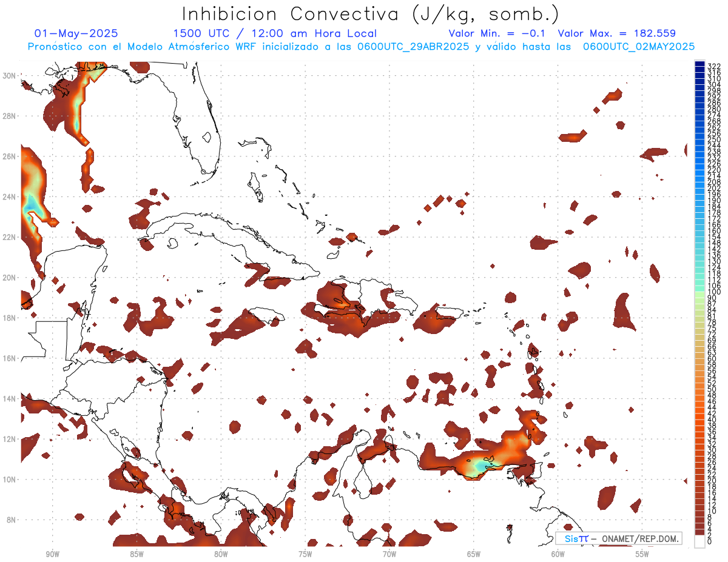This screenshot has height=562, width=728.
Task: Click the initialization time '0600UTC_29ABR2025'
Action: pyautogui.click(x=412, y=47)
